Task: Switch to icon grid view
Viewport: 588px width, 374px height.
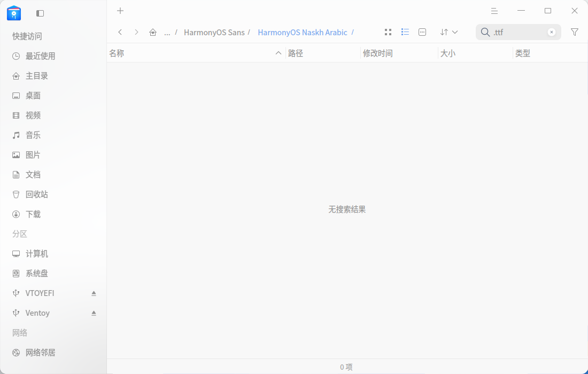Action: 388,32
